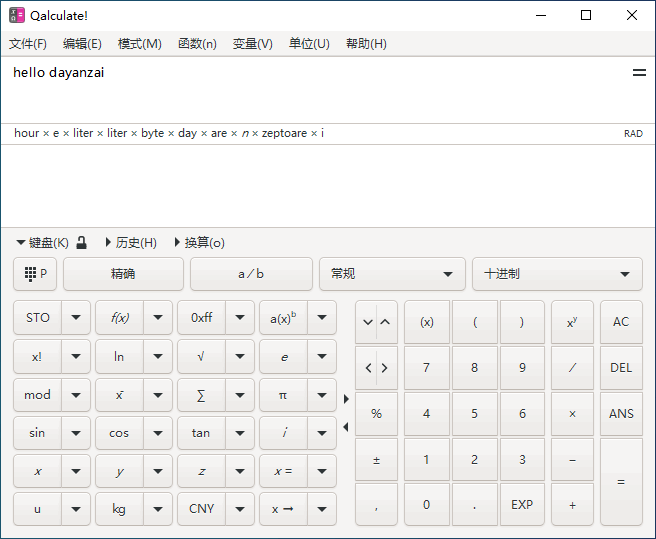Open the 编辑(E) menu
This screenshot has height=539, width=656.
pyautogui.click(x=82, y=44)
